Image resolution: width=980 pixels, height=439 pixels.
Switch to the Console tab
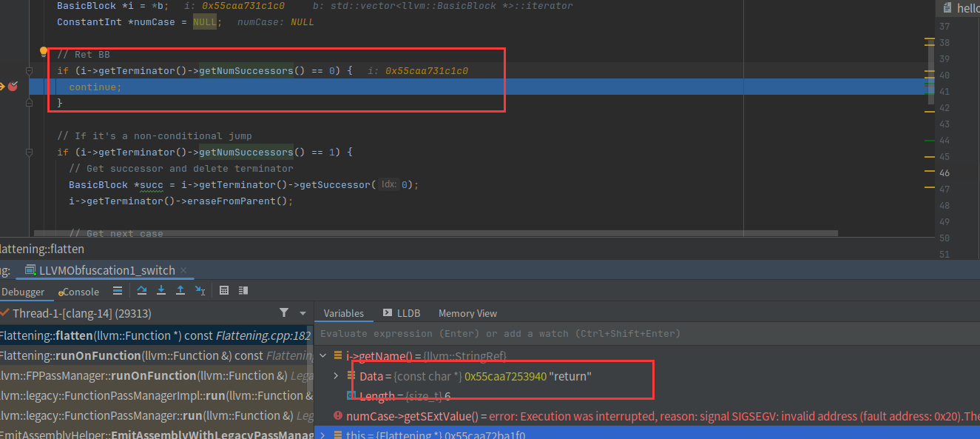81,292
